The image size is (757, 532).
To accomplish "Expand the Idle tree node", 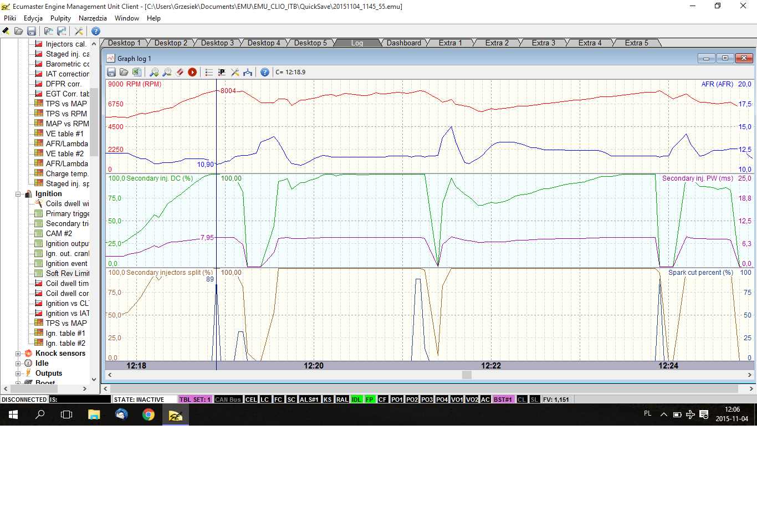I will tap(18, 364).
